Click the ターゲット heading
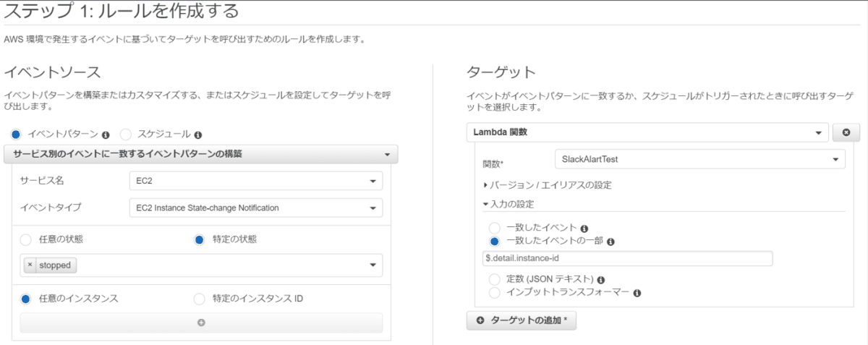This screenshot has height=345, width=868. [x=501, y=72]
